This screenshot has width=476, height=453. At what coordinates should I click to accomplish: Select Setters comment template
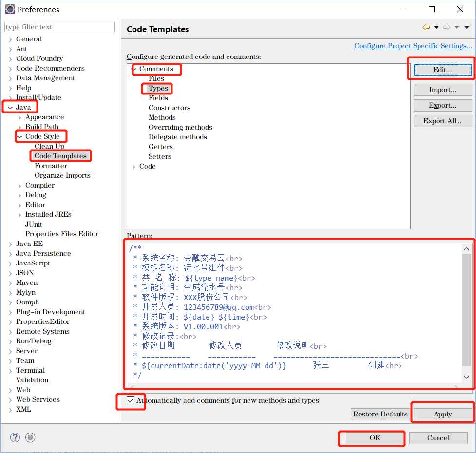tap(160, 156)
